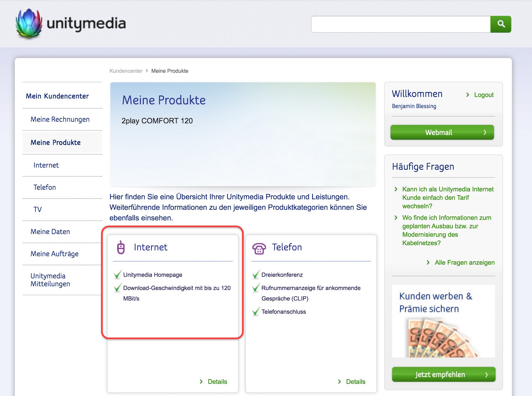Click the arrow on Jetzt empfehlen button
The height and width of the screenshot is (396, 532).
click(x=486, y=374)
